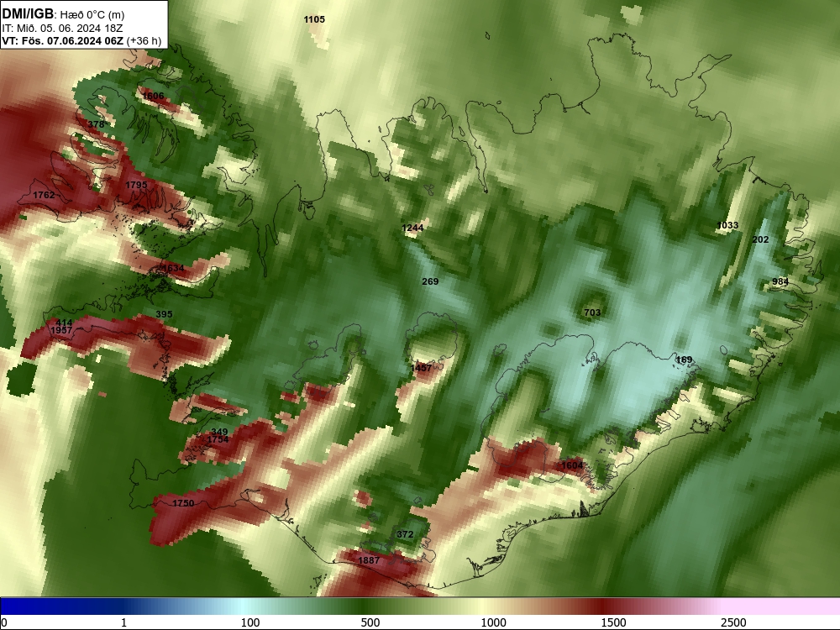The height and width of the screenshot is (630, 840).
Task: Click the map value label 1604
Action: [572, 465]
